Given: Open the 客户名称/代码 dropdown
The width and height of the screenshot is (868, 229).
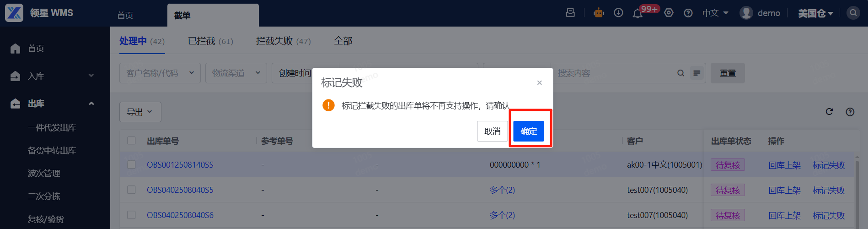Looking at the screenshot, I should pyautogui.click(x=160, y=73).
